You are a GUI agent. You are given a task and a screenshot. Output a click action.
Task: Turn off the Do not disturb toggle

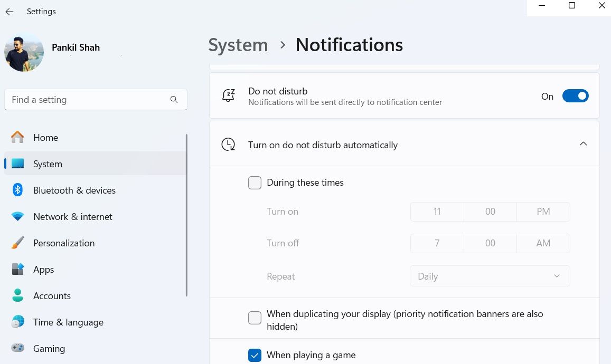pyautogui.click(x=575, y=96)
